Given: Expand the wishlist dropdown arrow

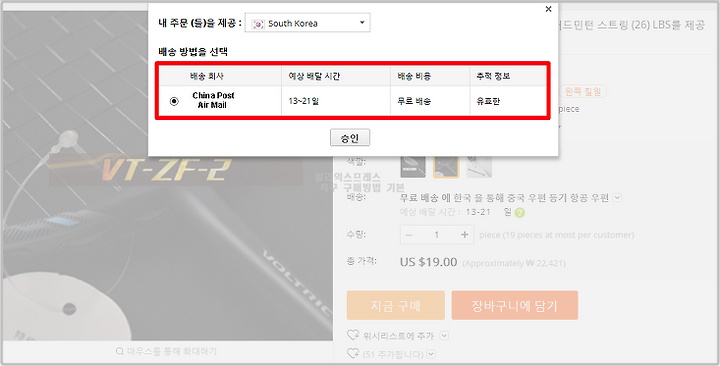Looking at the screenshot, I should 444,336.
